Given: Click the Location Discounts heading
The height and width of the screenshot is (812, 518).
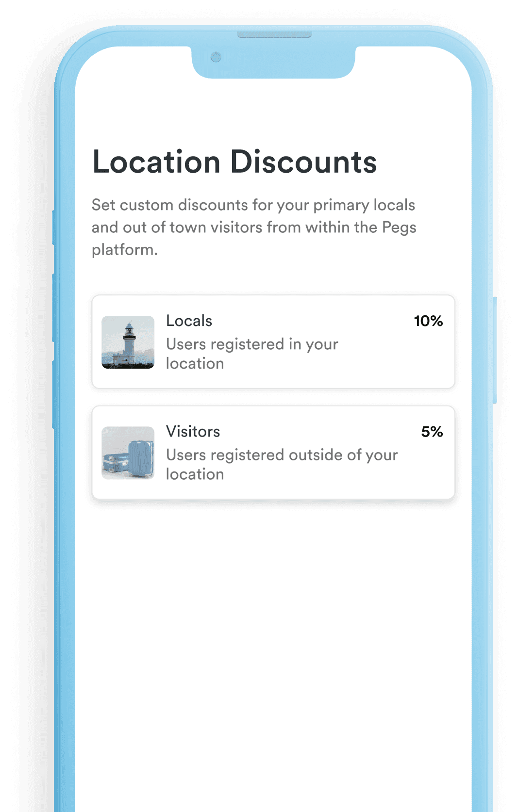Looking at the screenshot, I should [234, 162].
